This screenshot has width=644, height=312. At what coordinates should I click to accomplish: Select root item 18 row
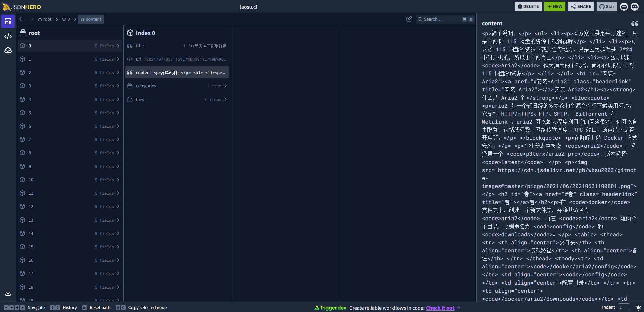[70, 287]
